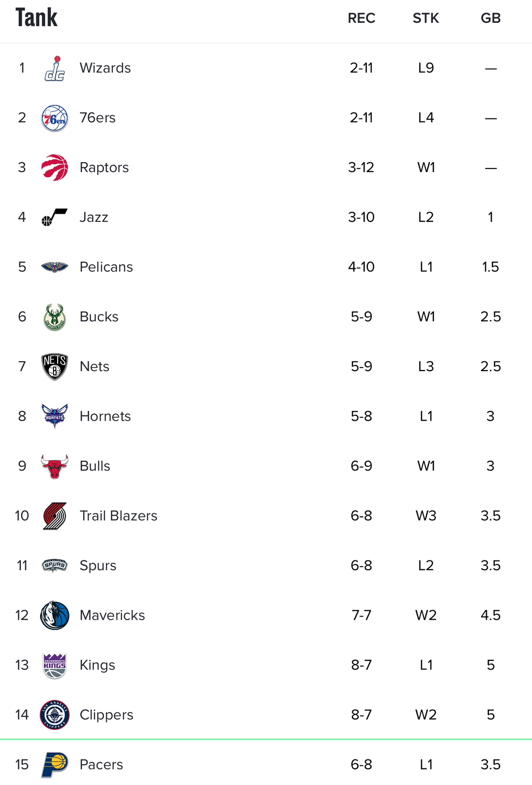
Task: Tap the Pelicans team logo
Action: point(55,267)
